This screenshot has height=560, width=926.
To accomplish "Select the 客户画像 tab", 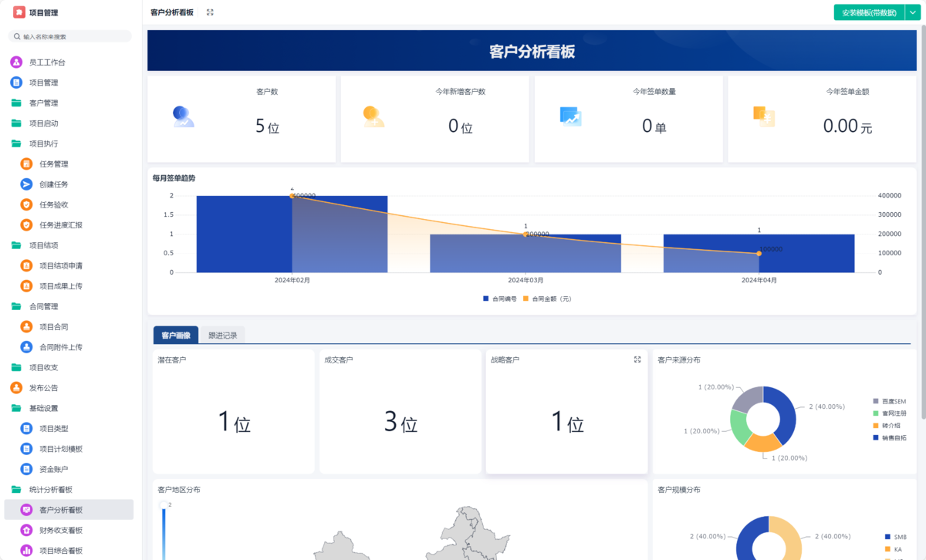I will click(175, 335).
